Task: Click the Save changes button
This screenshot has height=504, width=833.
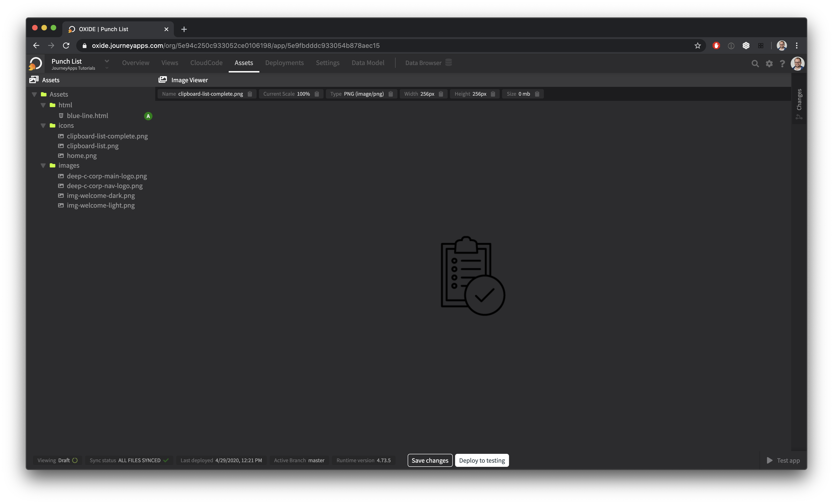Action: 430,460
